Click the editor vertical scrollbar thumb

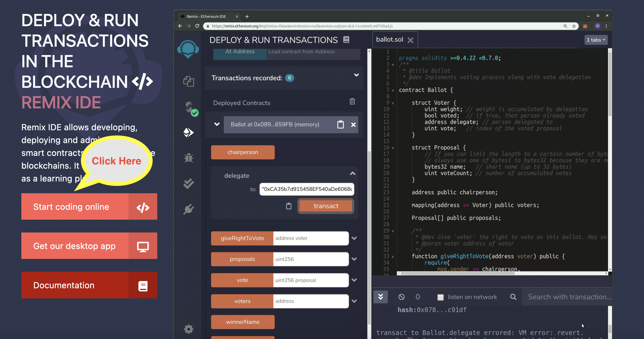pos(610,84)
